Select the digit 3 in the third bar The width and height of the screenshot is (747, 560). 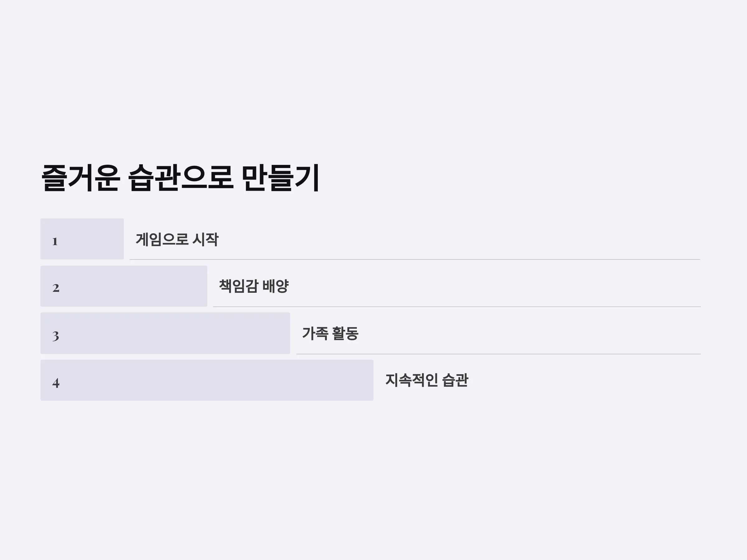[56, 336]
